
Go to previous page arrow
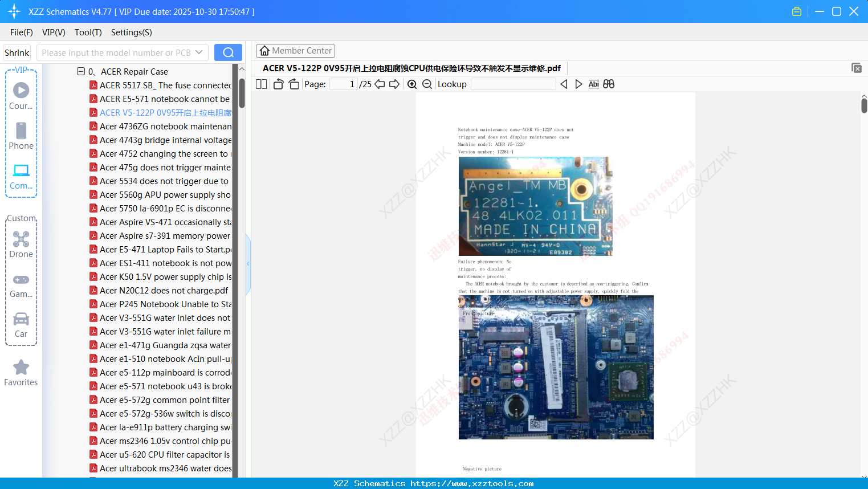(x=380, y=84)
